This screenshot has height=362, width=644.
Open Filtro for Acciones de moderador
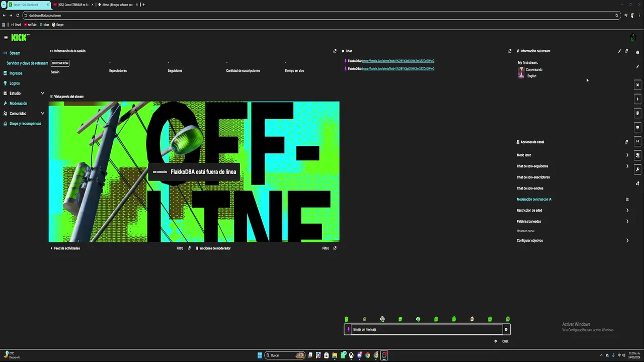[x=326, y=248]
